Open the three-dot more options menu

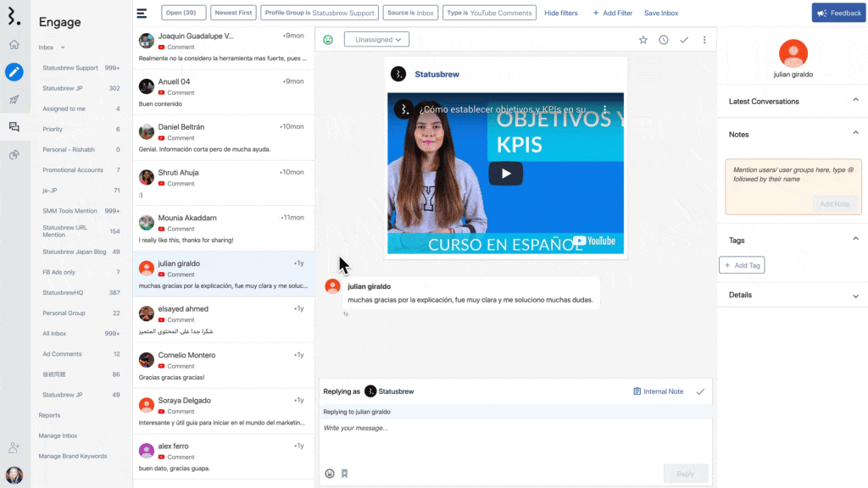(704, 40)
